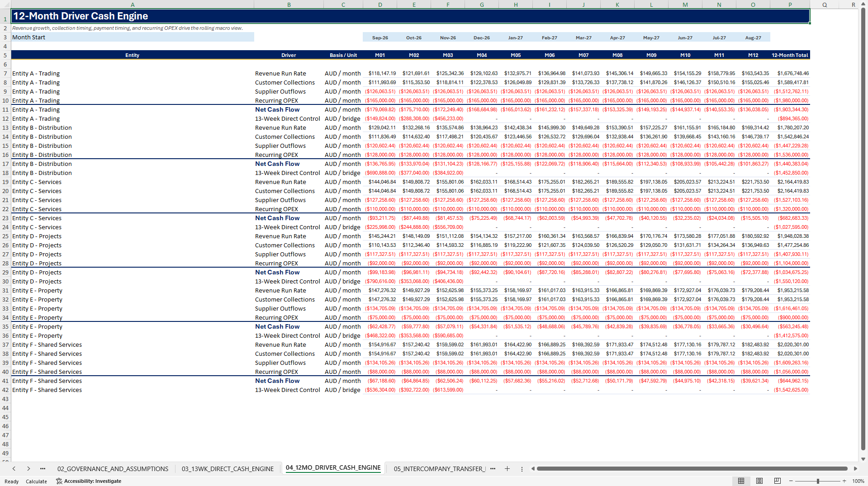Select the Aug-27 month cell
The height and width of the screenshot is (486, 868).
753,38
